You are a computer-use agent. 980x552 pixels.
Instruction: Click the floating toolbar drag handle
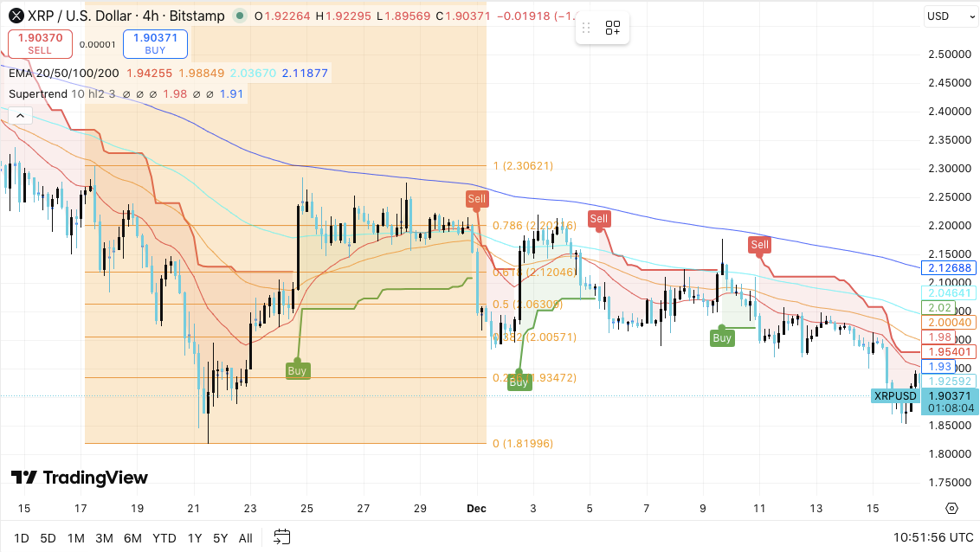(588, 28)
